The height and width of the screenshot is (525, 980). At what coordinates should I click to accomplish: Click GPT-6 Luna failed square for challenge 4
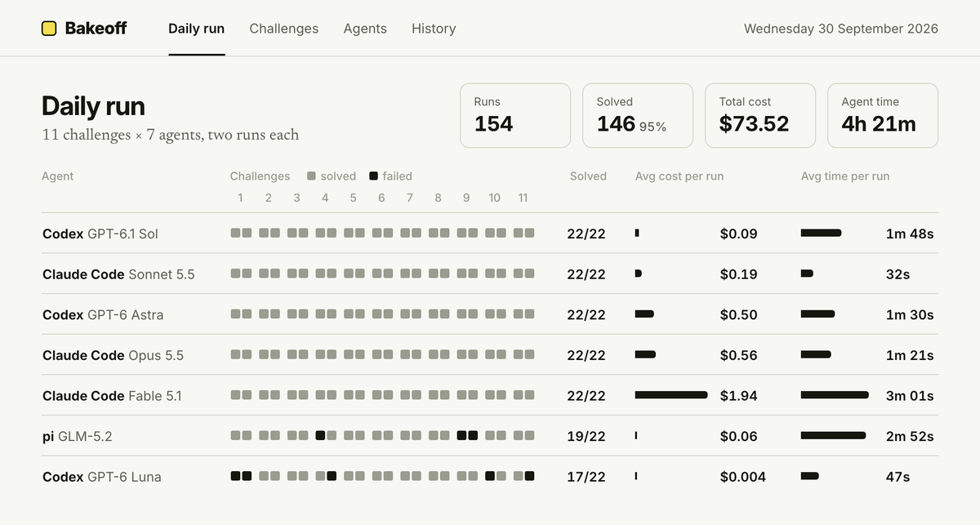click(x=332, y=476)
